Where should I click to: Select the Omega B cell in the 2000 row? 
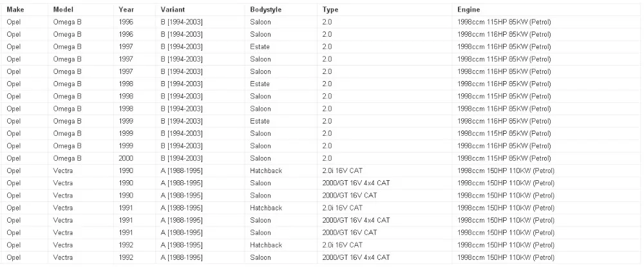pyautogui.click(x=67, y=158)
